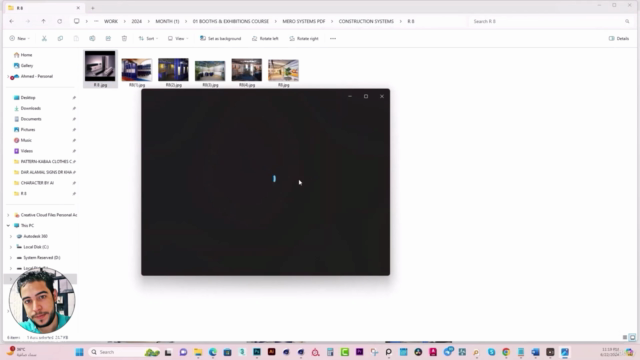
Task: Expand Creative Cloud Files node
Action: [8, 215]
